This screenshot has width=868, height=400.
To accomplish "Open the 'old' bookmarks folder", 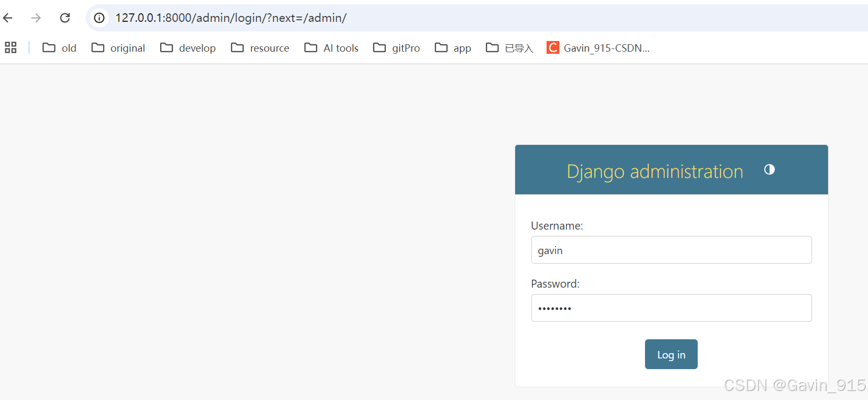I will click(x=60, y=48).
